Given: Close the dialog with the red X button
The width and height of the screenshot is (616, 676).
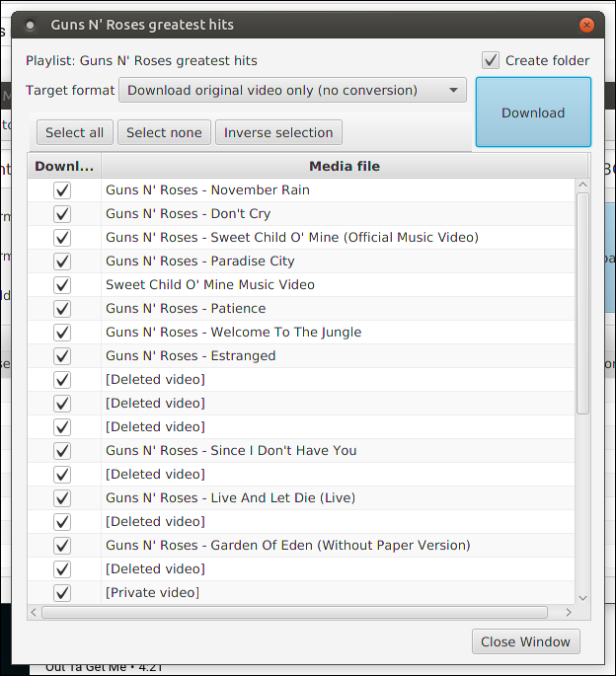Looking at the screenshot, I should coord(586,25).
